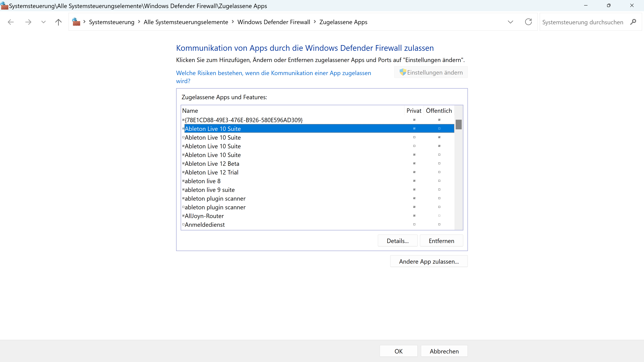Click the Zugelassene Apps breadcrumb

[343, 22]
